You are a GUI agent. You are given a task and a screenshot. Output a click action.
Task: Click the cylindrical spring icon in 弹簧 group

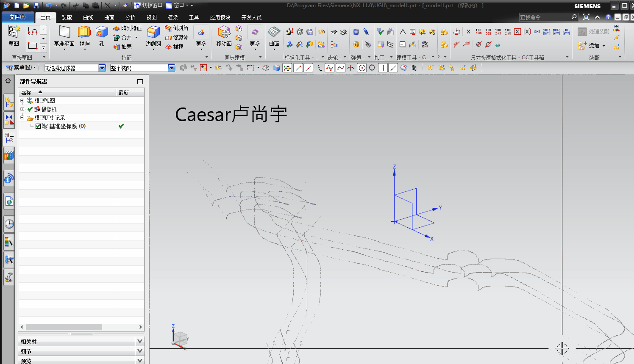coord(356,32)
